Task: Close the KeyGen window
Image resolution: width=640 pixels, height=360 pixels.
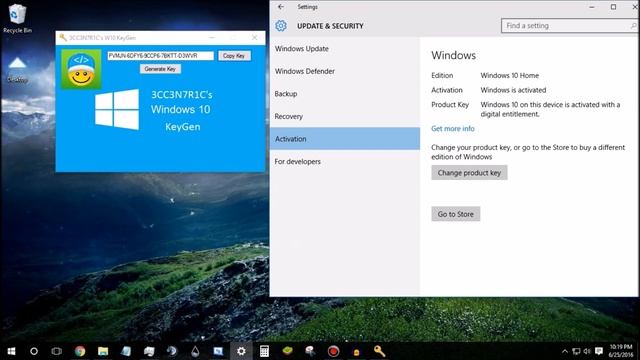Action: (x=254, y=38)
